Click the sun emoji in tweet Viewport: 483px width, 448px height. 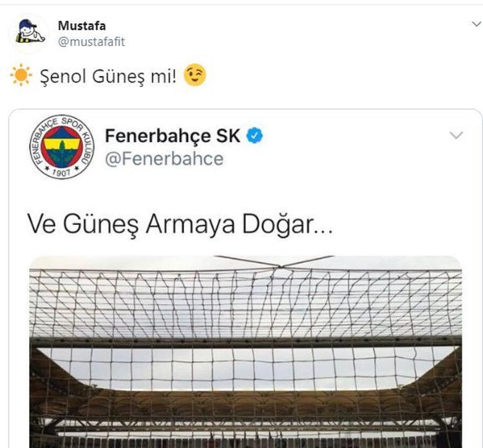21,75
